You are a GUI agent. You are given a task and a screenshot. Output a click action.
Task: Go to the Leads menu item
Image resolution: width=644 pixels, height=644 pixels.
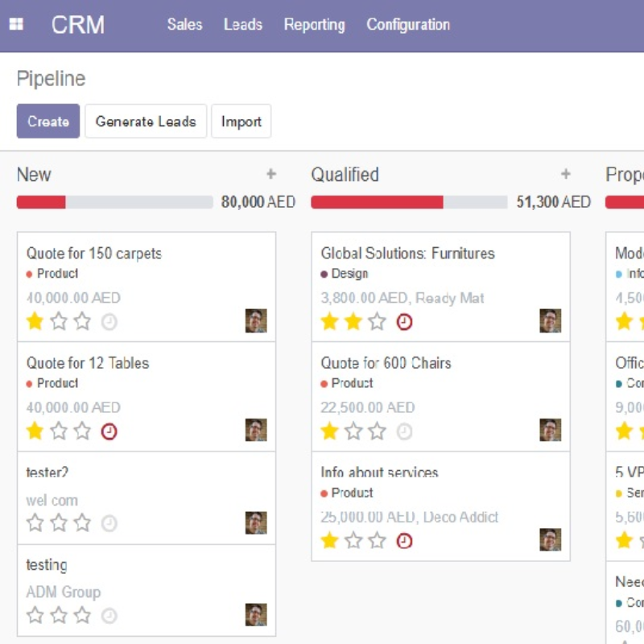coord(243,25)
